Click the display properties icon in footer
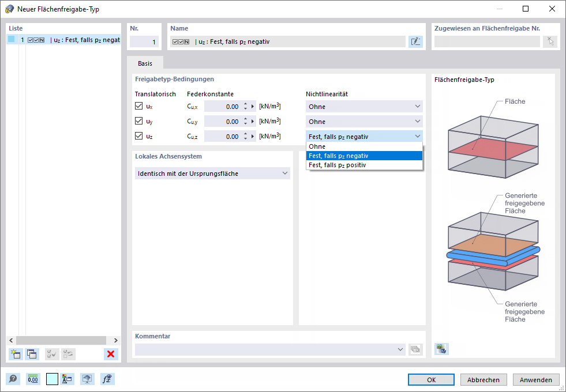566x392 pixels. (68, 379)
